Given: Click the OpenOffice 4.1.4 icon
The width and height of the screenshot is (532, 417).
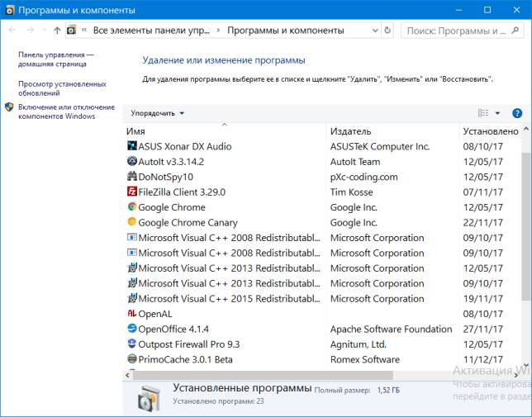Looking at the screenshot, I should pos(131,329).
